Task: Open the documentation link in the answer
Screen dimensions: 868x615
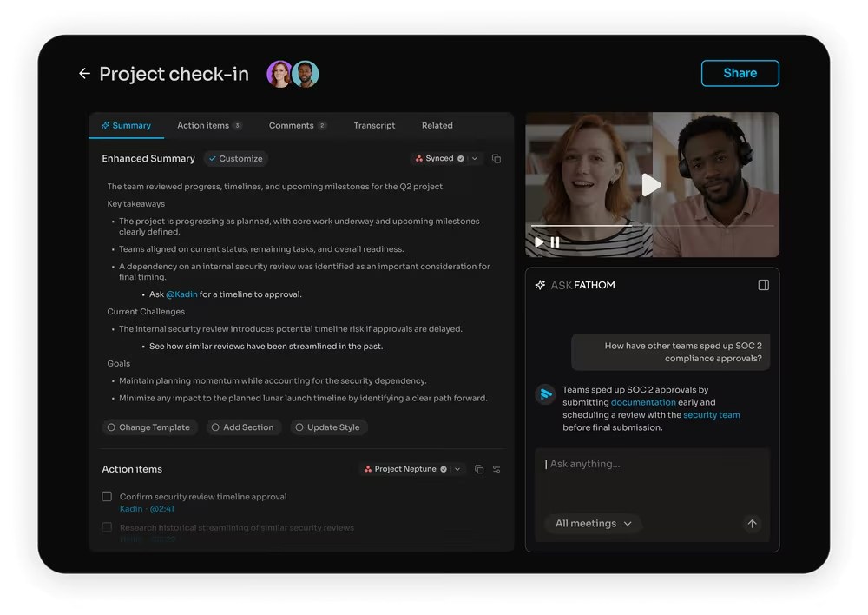Action: 643,402
